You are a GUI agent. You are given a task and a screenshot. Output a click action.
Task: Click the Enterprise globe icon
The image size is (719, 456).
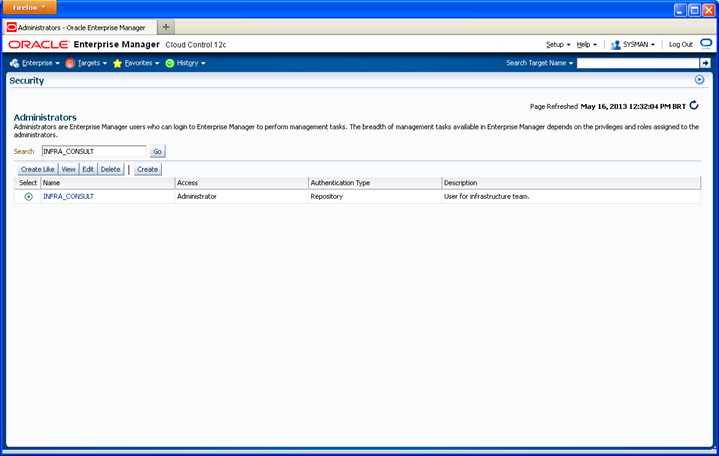pyautogui.click(x=14, y=63)
